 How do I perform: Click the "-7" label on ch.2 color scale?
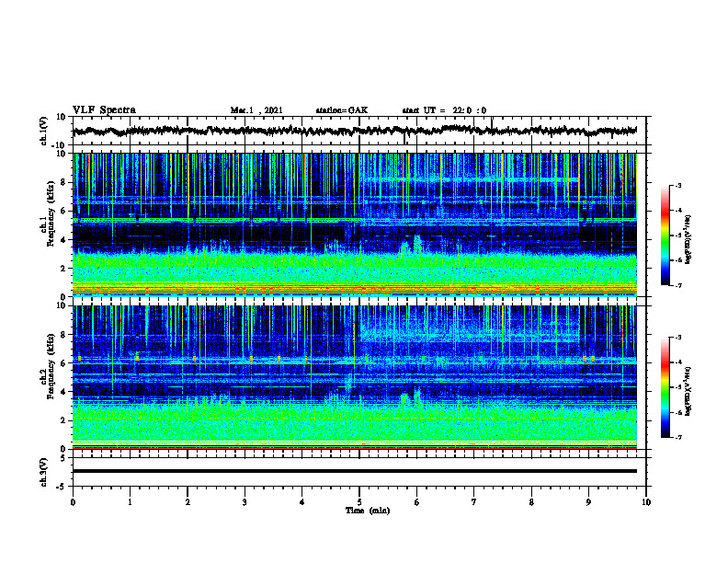click(x=678, y=438)
